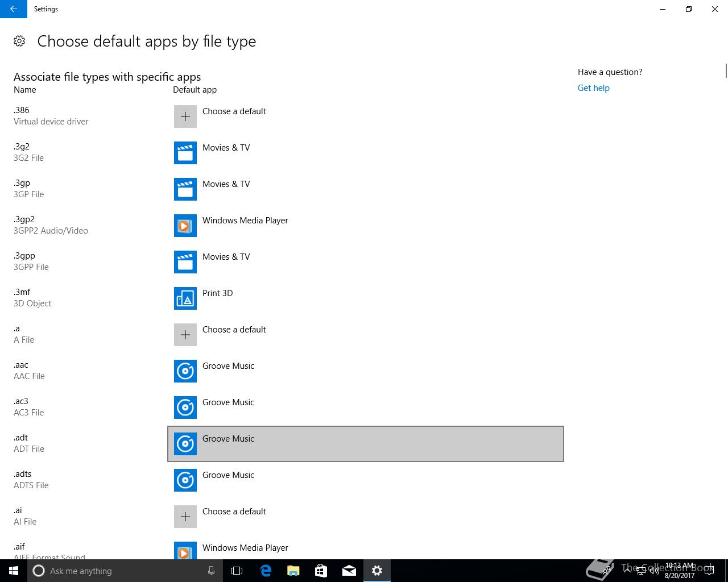The width and height of the screenshot is (728, 582).
Task: Click the ADT File description
Action: coord(29,449)
